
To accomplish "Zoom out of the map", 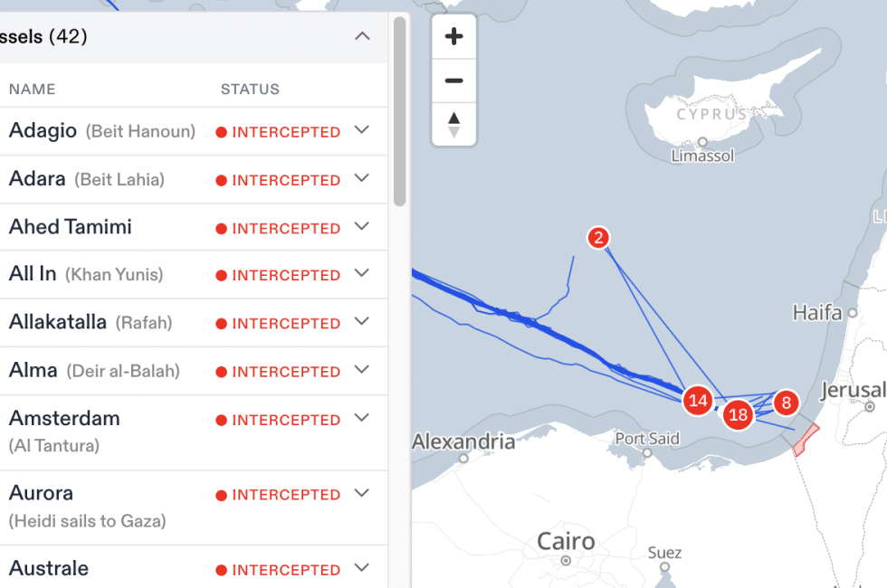I will [x=453, y=81].
